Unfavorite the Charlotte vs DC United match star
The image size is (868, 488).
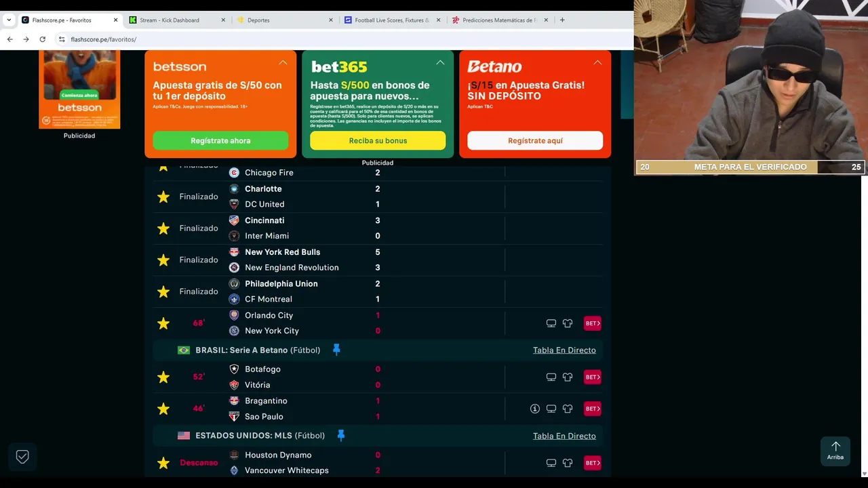tap(163, 197)
